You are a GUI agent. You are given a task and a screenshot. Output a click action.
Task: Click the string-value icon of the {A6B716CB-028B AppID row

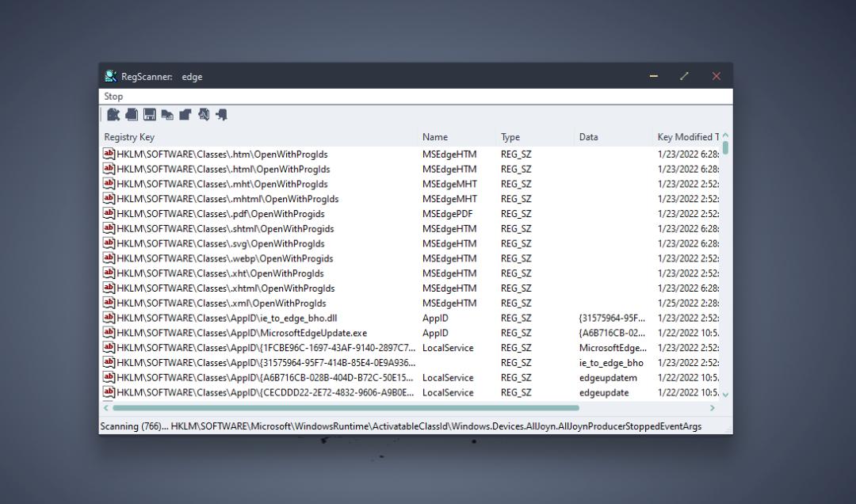109,376
